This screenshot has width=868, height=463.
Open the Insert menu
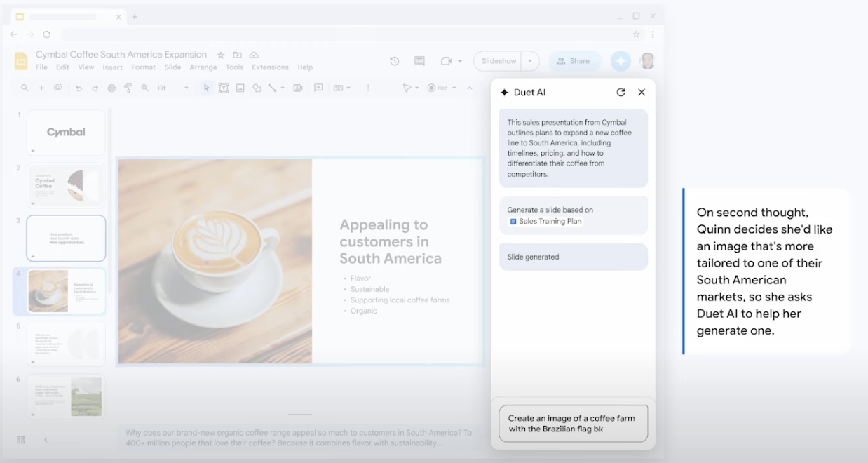pos(112,67)
